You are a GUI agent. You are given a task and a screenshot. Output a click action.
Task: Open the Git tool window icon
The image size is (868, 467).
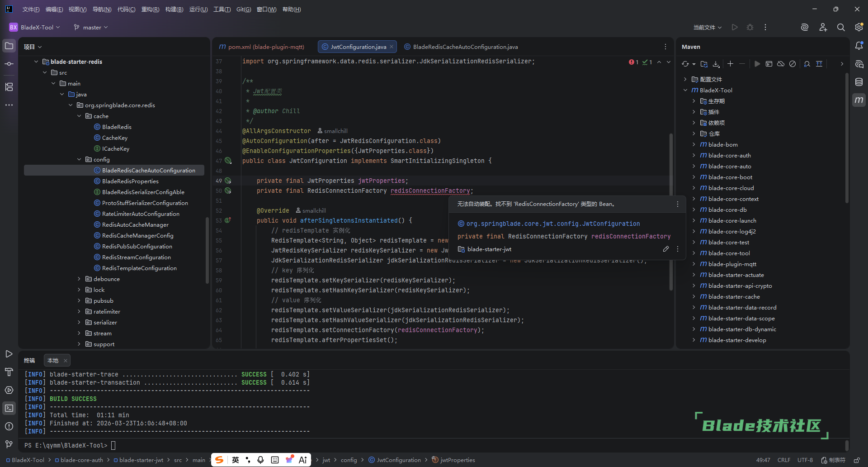pos(9,444)
